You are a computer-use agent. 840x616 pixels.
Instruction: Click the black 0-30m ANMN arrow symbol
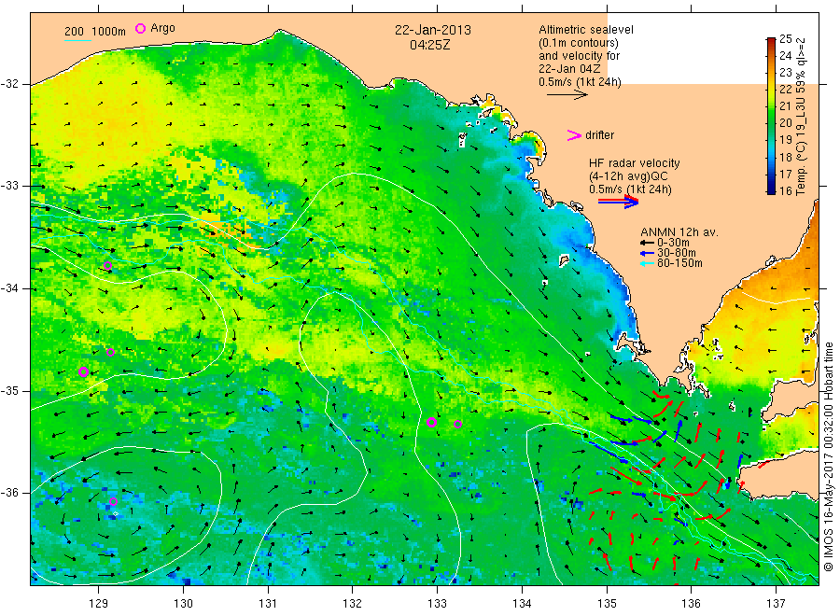coord(647,243)
